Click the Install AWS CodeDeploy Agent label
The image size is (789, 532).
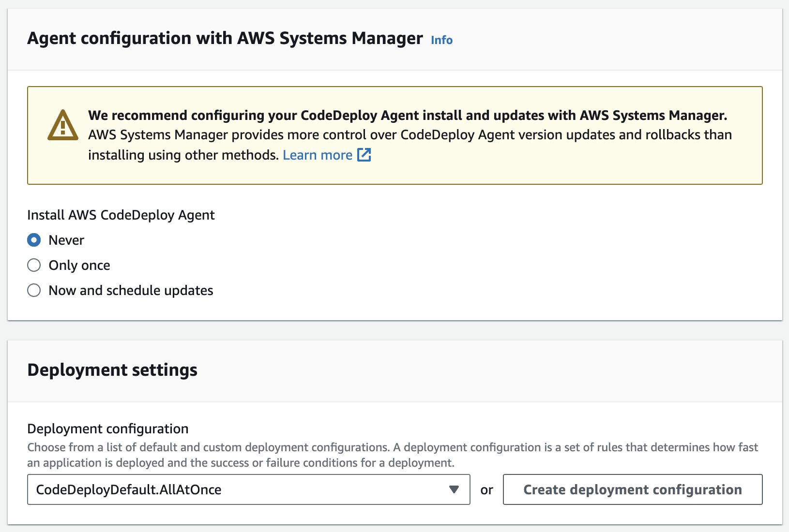click(x=121, y=215)
